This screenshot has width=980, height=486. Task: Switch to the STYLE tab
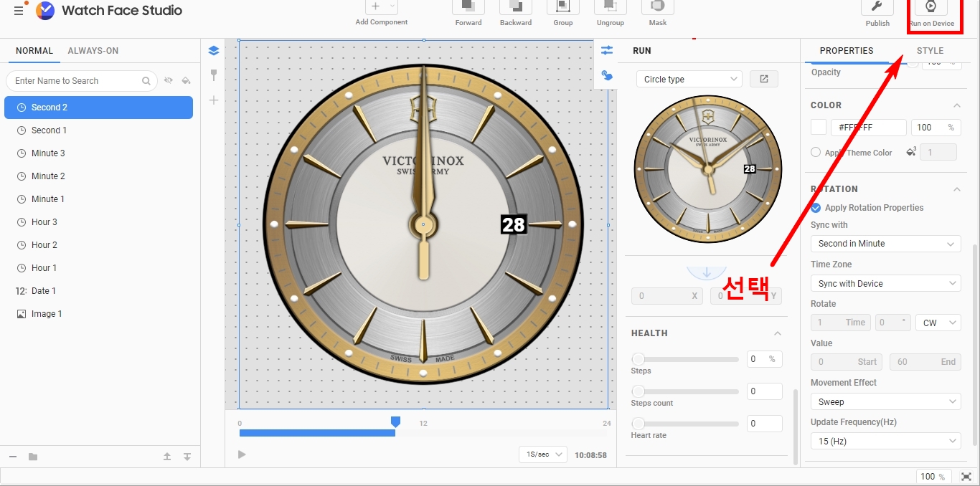pyautogui.click(x=930, y=51)
